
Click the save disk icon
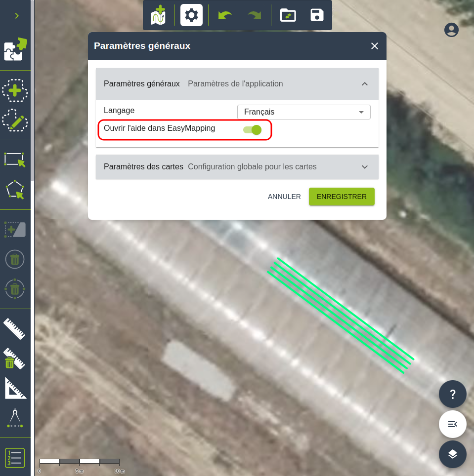click(x=317, y=15)
